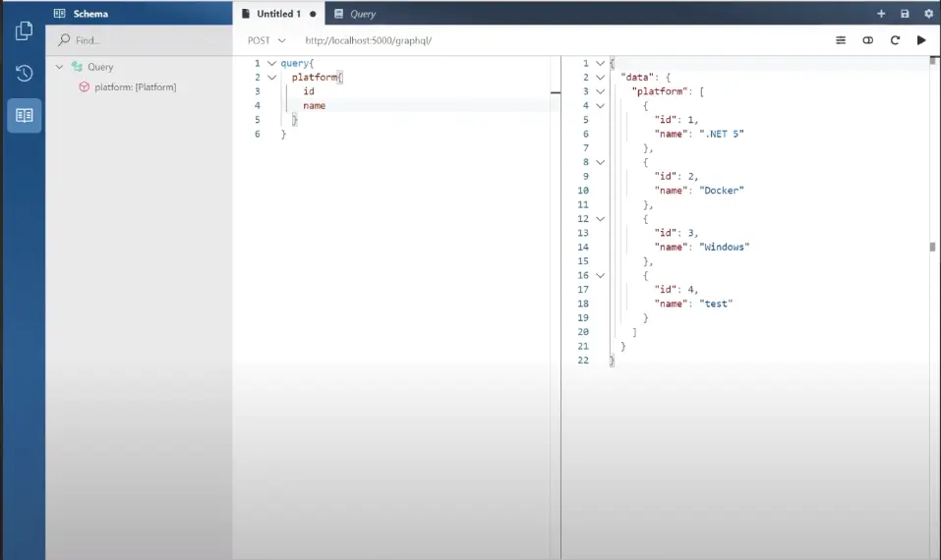Click "test" value in response
This screenshot has width=941, height=560.
click(x=716, y=304)
